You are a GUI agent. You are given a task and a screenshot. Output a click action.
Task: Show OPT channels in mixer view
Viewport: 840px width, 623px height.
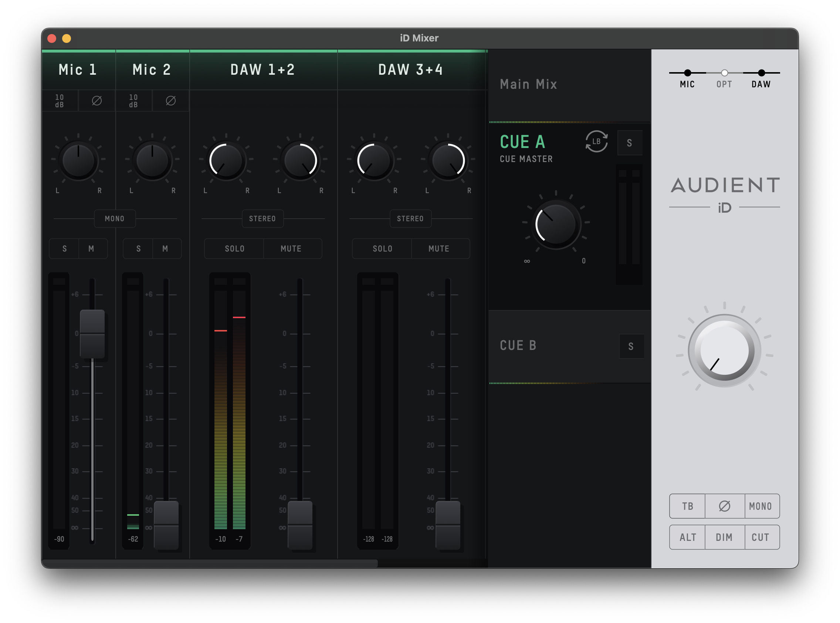point(724,78)
